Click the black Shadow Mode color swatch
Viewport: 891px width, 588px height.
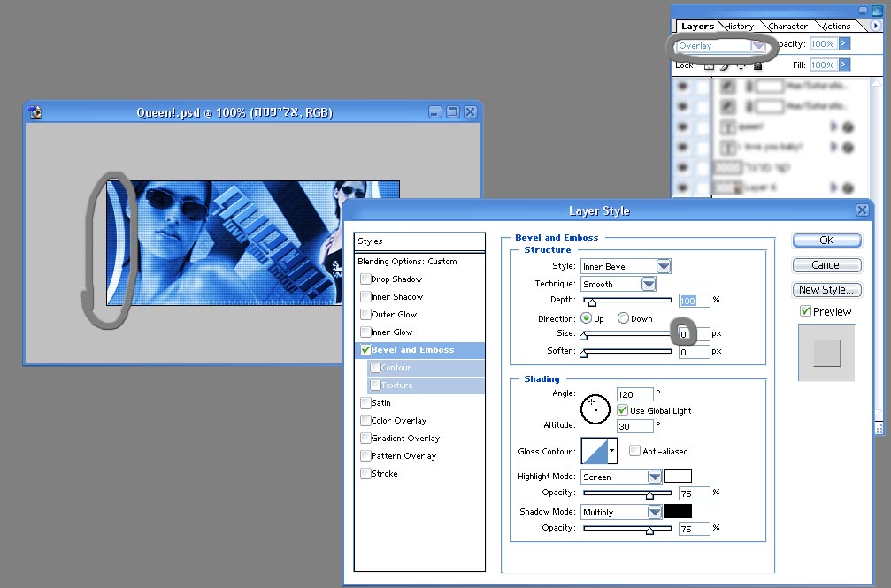pos(678,512)
